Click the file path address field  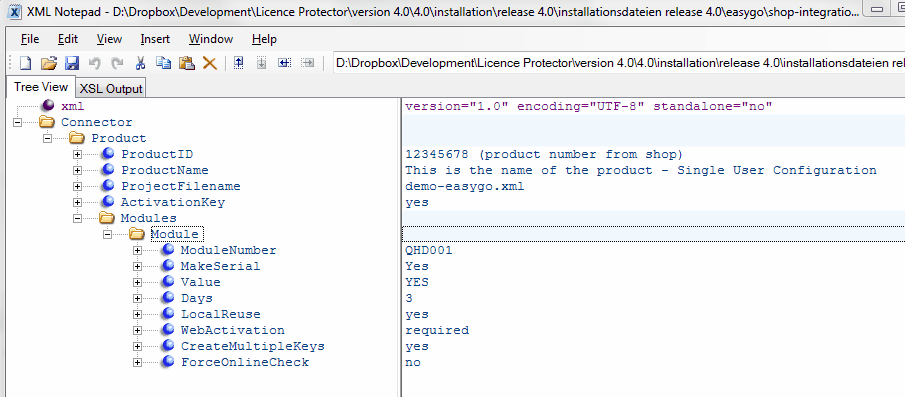pos(619,63)
